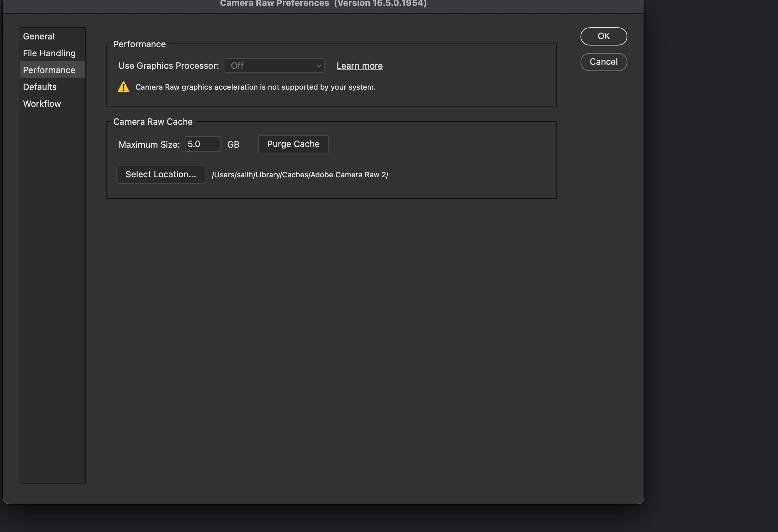Click the Camera Raw Cache group heading
This screenshot has height=532, width=778.
pos(153,122)
